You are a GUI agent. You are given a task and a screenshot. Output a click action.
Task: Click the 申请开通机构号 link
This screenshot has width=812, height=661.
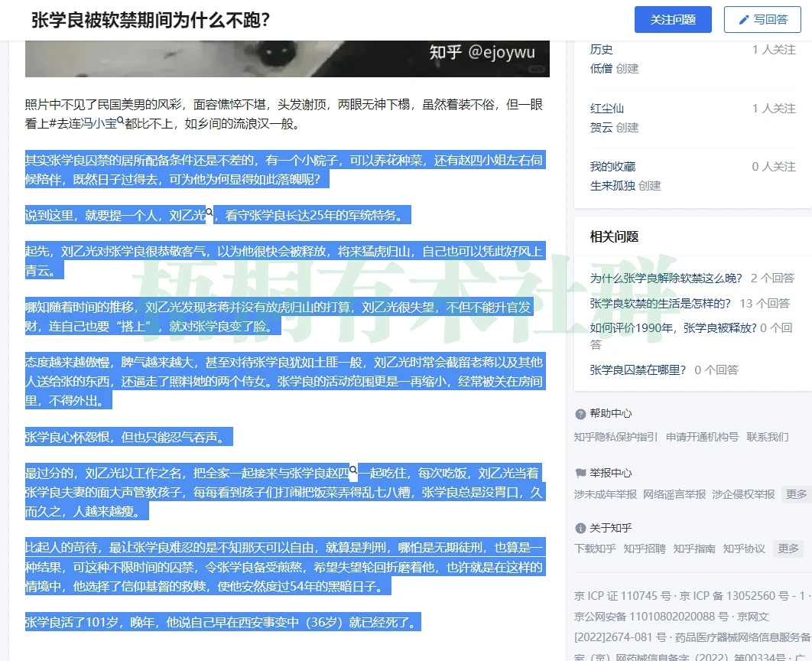point(702,437)
